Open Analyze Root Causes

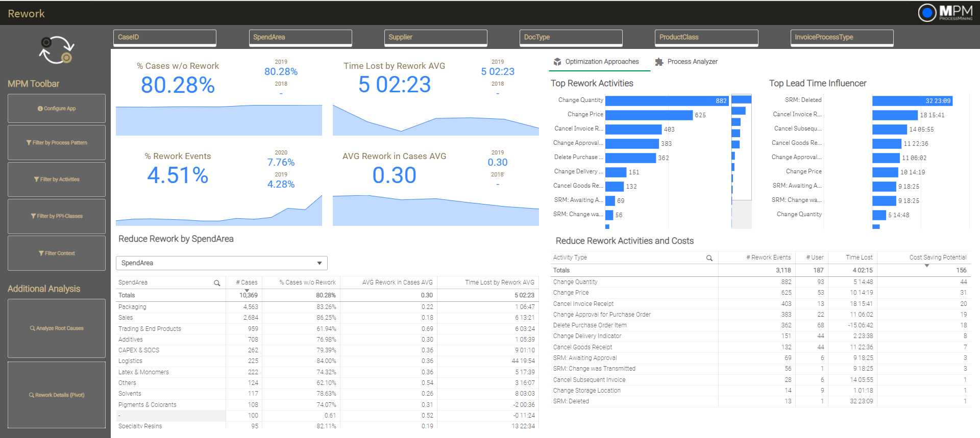click(57, 328)
